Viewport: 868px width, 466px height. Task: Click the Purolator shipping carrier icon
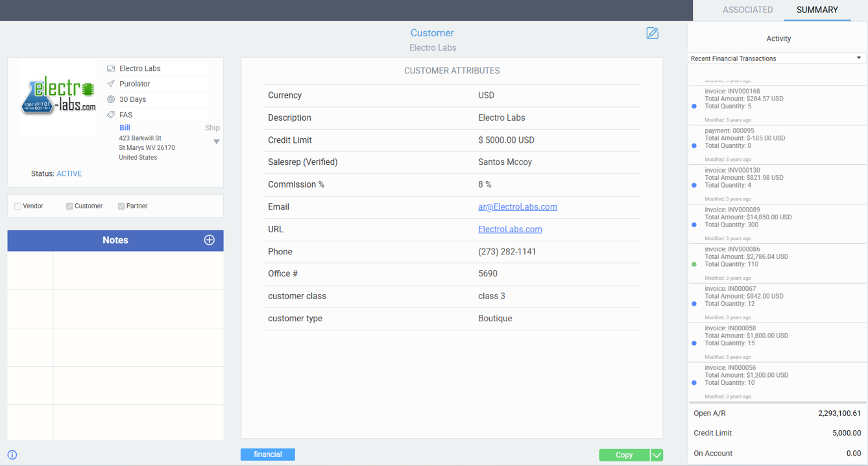click(x=111, y=84)
